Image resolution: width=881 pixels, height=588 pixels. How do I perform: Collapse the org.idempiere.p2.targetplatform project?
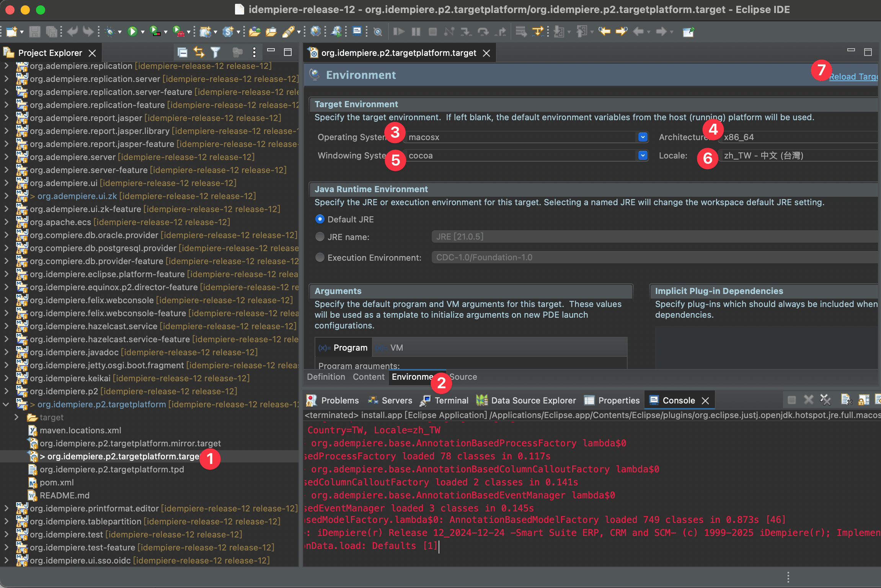tap(6, 404)
